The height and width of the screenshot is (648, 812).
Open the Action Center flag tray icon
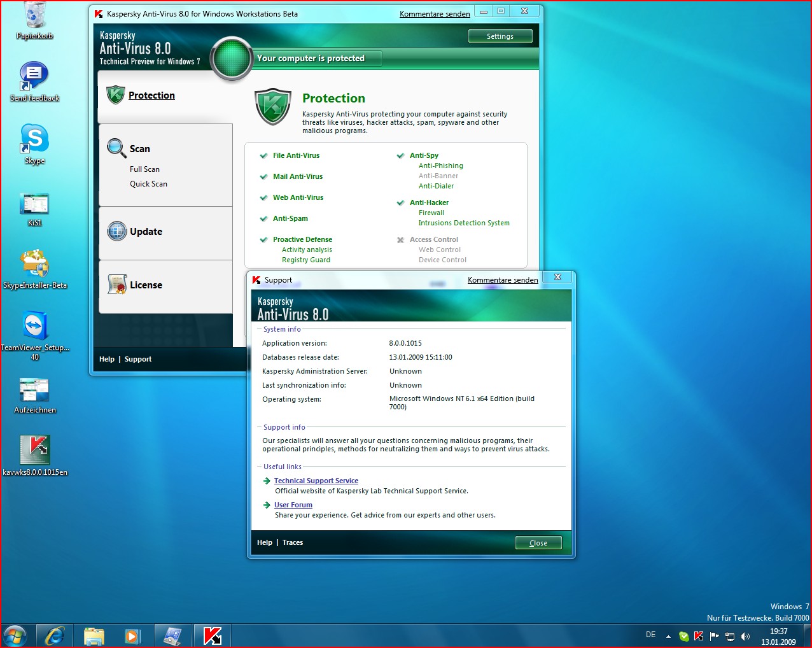point(714,636)
